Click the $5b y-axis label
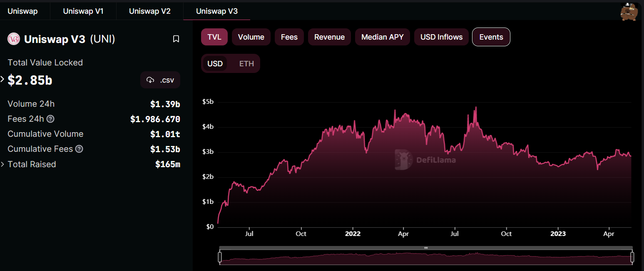This screenshot has width=644, height=271. click(x=208, y=102)
